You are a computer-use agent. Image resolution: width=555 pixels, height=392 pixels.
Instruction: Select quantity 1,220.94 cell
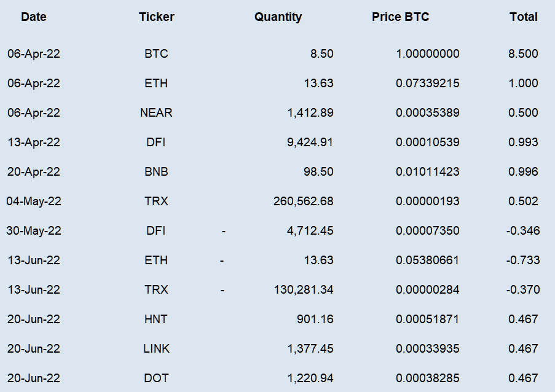pyautogui.click(x=310, y=378)
